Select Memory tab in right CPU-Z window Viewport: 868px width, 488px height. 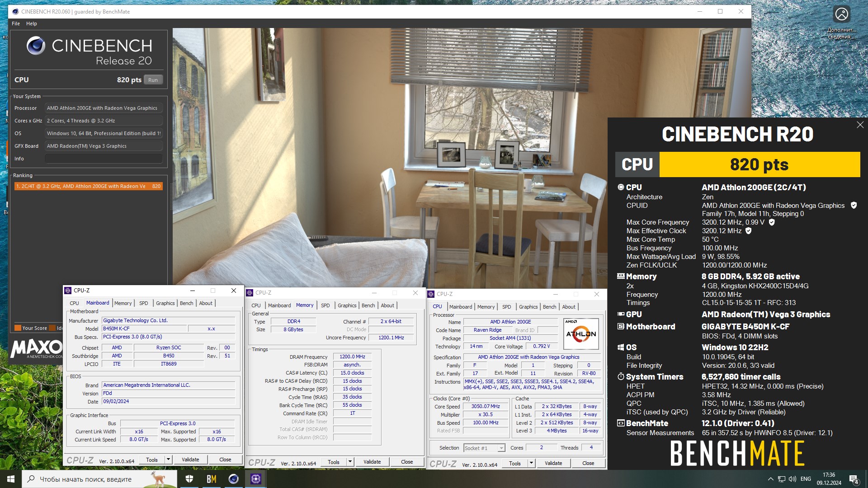pyautogui.click(x=486, y=307)
